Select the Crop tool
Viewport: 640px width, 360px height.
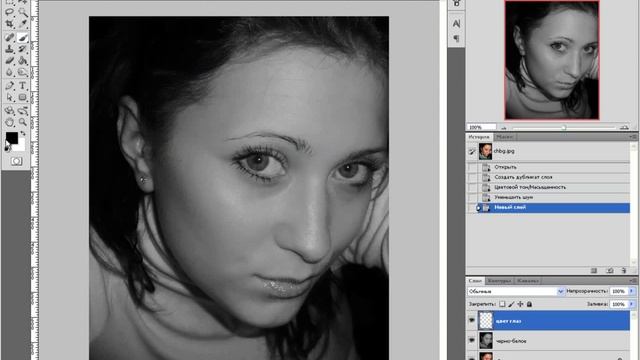point(9,24)
